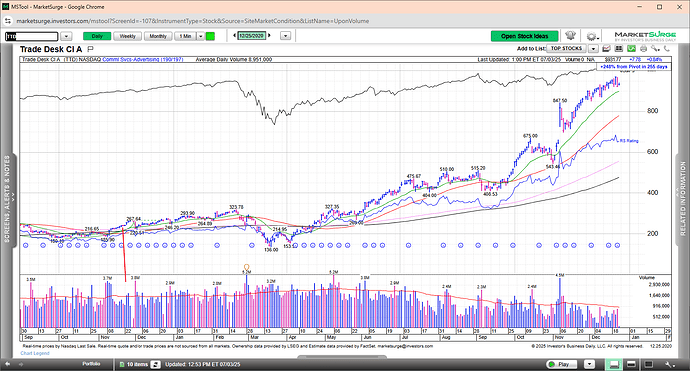The width and height of the screenshot is (690, 371).
Task: Click the 515.20 price label
Action: click(x=478, y=168)
